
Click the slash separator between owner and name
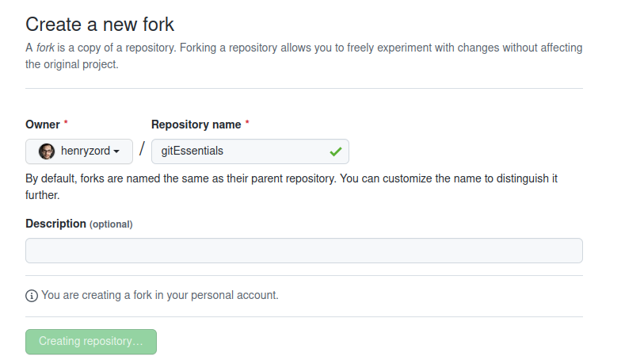pos(142,150)
